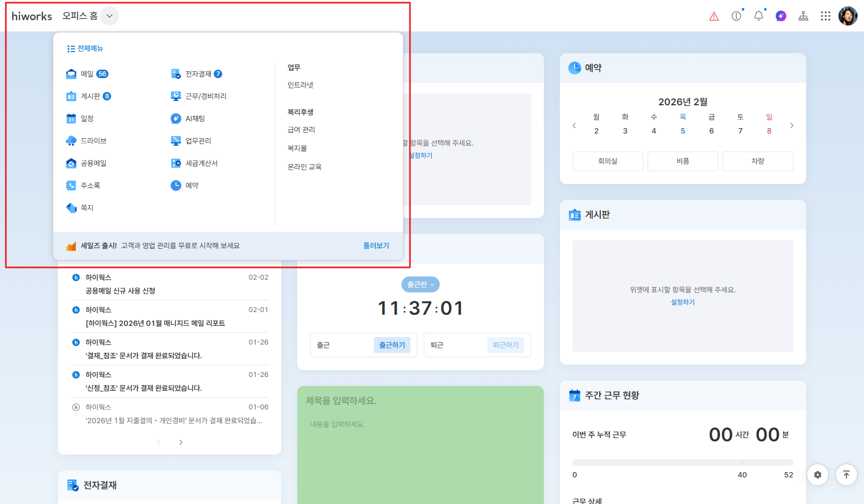This screenshot has height=504, width=864.
Task: Open the info circle icon
Action: (736, 16)
